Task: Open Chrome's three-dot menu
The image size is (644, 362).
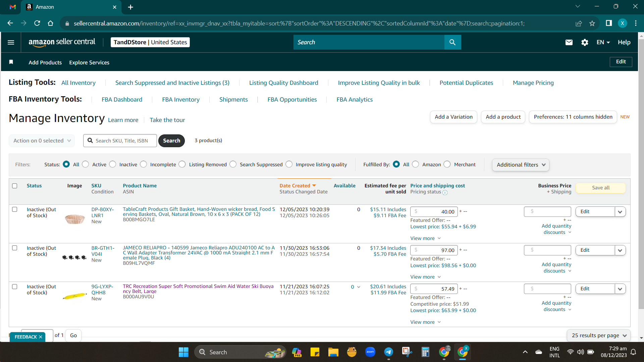Action: (636, 23)
